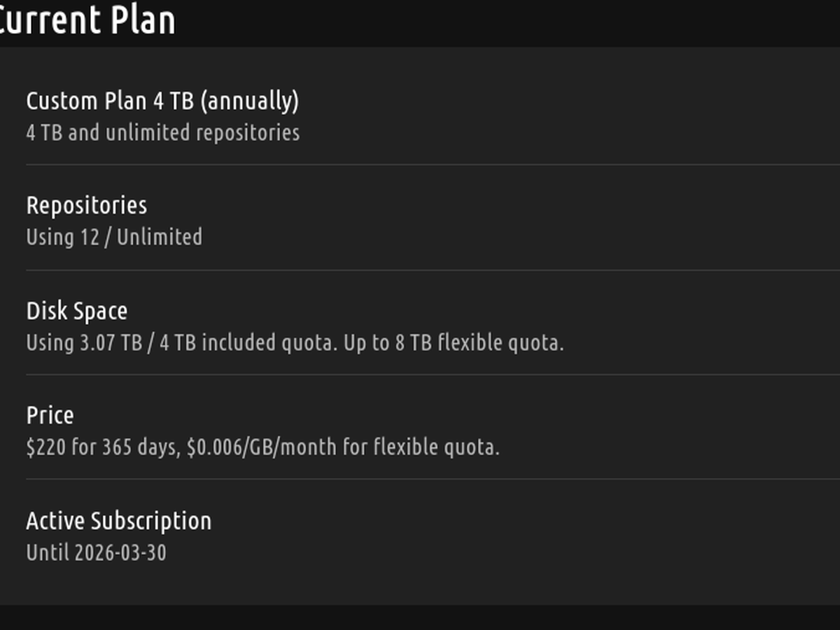Select the Active Subscription label
The height and width of the screenshot is (630, 840).
[x=118, y=520]
